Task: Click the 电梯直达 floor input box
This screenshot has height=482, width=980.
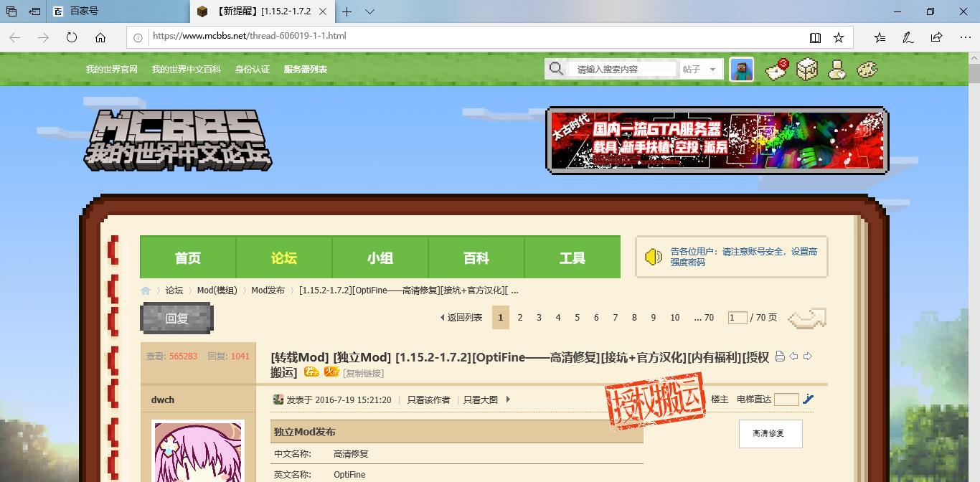Action: [786, 400]
